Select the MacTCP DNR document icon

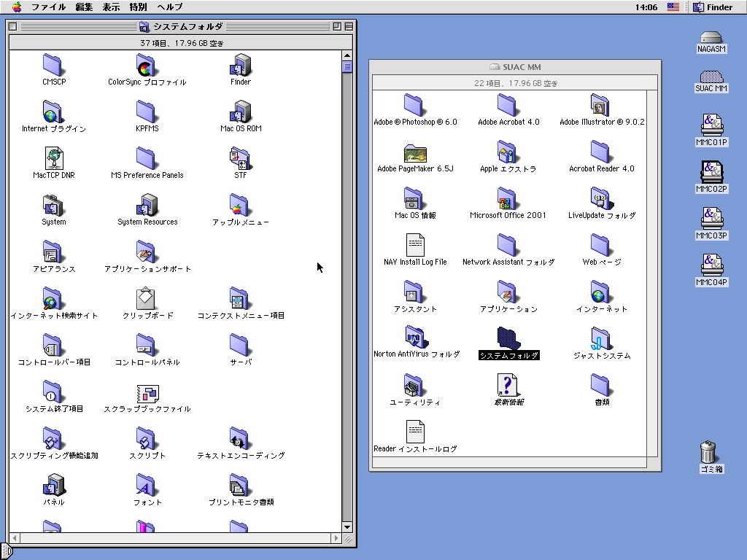coord(53,158)
